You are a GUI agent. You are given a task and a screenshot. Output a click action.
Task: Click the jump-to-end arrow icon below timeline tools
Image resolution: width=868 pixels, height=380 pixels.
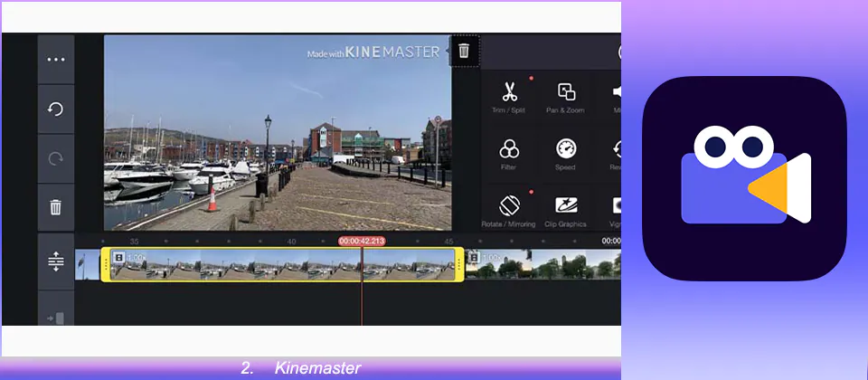coord(56,318)
